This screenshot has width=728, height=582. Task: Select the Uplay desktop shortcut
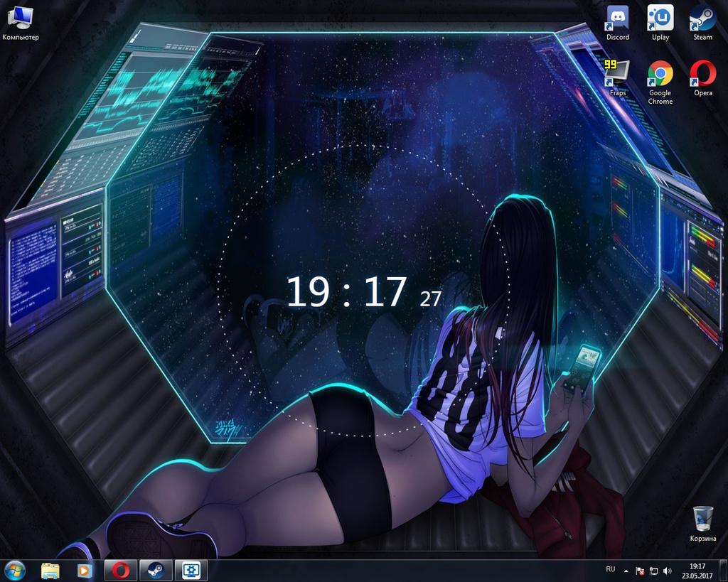pyautogui.click(x=660, y=23)
